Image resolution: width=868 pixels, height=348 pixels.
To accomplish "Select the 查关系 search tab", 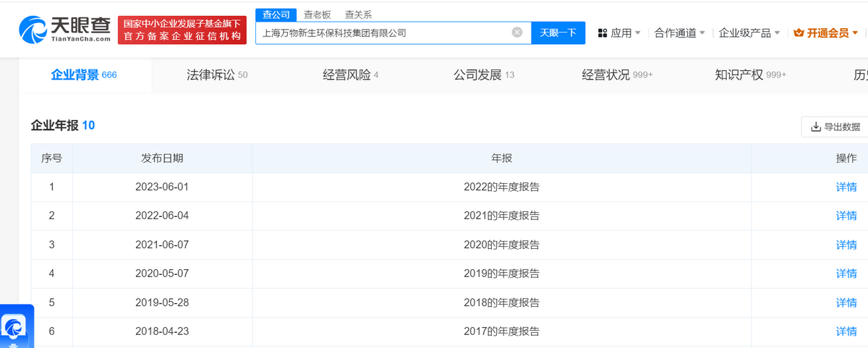I will (x=358, y=14).
